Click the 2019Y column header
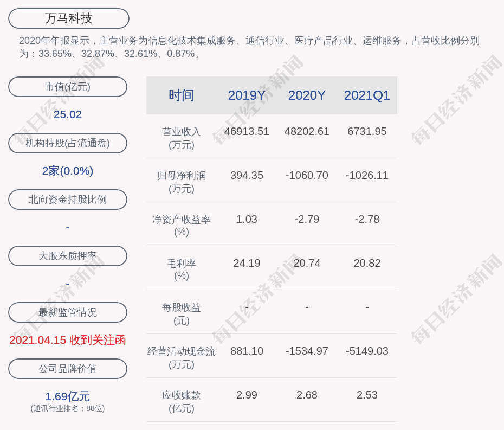The height and width of the screenshot is (430, 504). click(247, 95)
